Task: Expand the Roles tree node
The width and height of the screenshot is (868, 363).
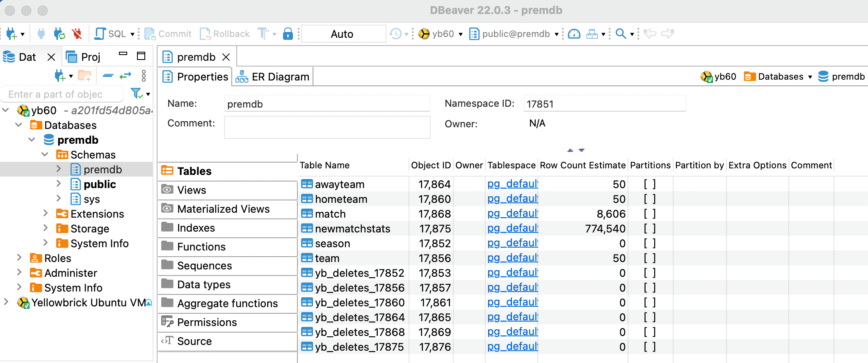Action: (x=19, y=258)
